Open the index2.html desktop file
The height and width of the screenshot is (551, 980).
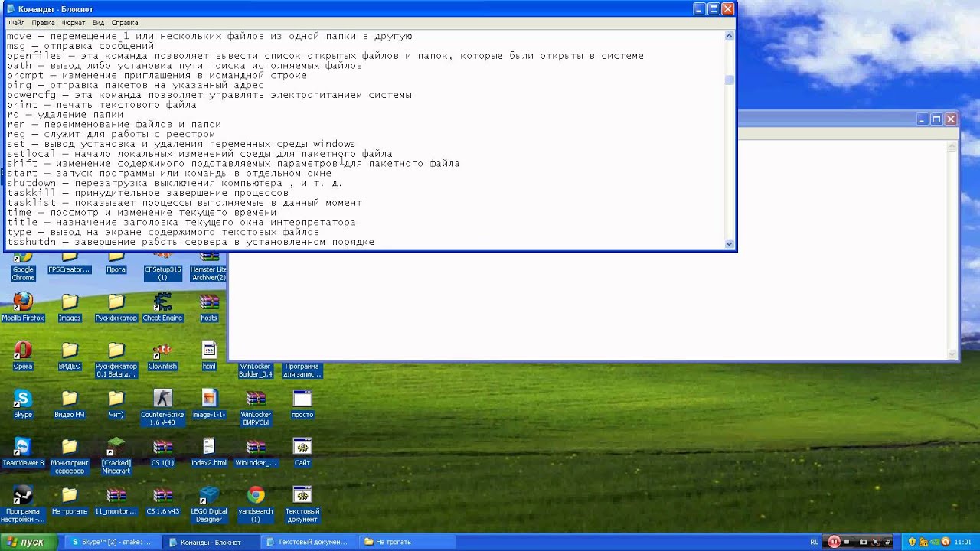209,452
